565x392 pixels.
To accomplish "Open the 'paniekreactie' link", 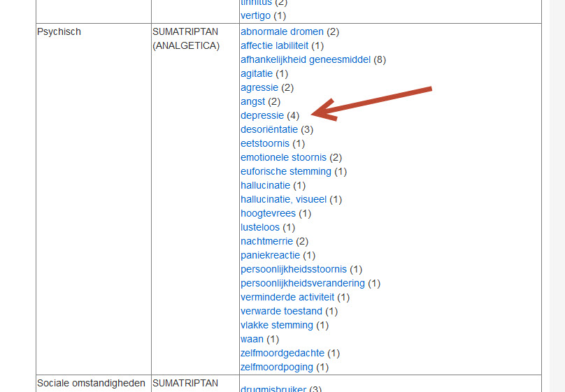I will coord(270,255).
